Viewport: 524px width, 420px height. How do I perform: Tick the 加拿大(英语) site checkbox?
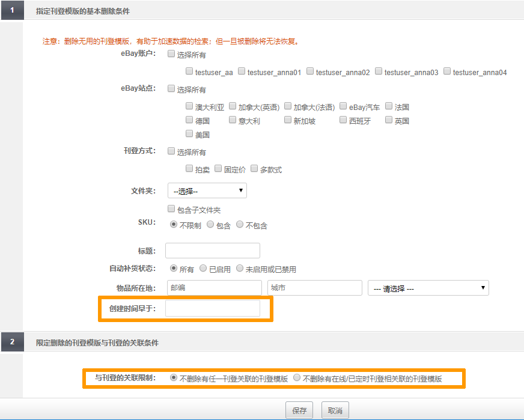click(x=233, y=106)
